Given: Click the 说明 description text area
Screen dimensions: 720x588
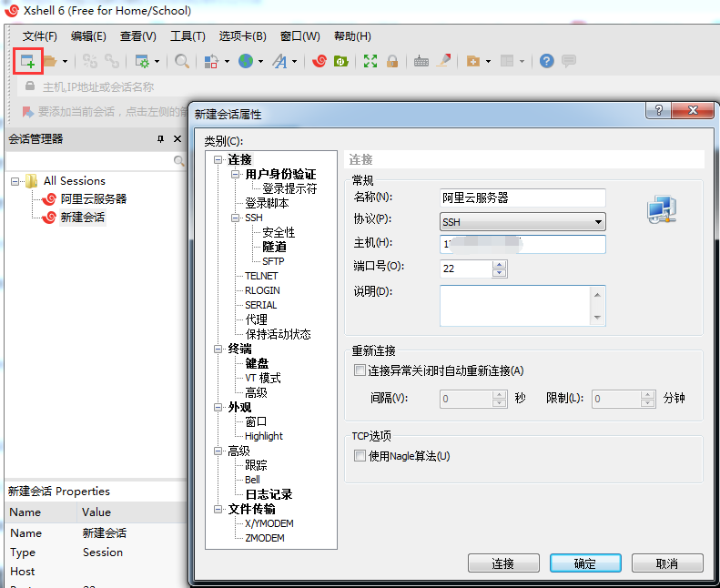Looking at the screenshot, I should pyautogui.click(x=522, y=306).
